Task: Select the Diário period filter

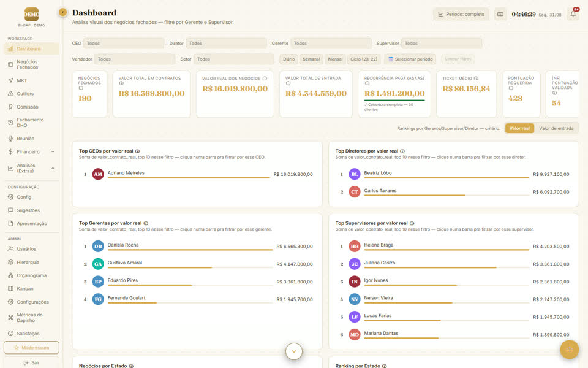Action: [x=288, y=59]
